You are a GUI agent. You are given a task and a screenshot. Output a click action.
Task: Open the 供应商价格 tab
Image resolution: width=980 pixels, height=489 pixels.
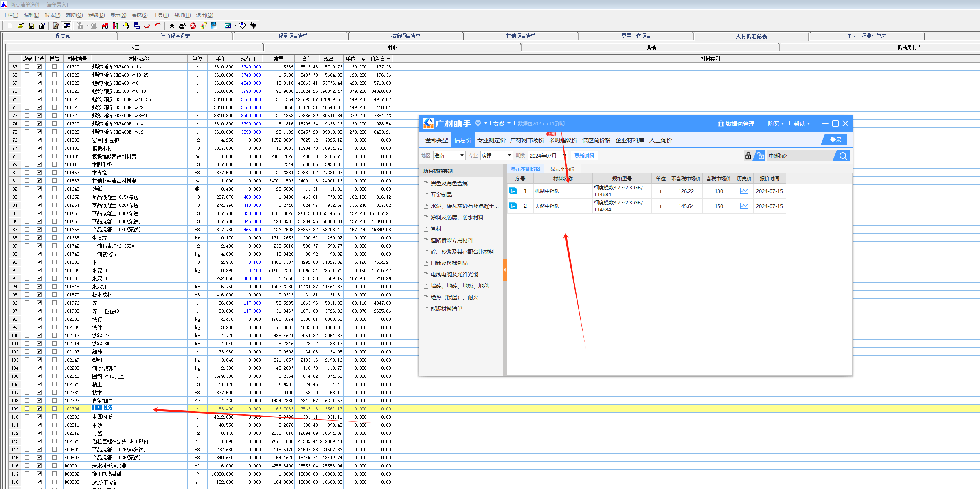coord(596,140)
